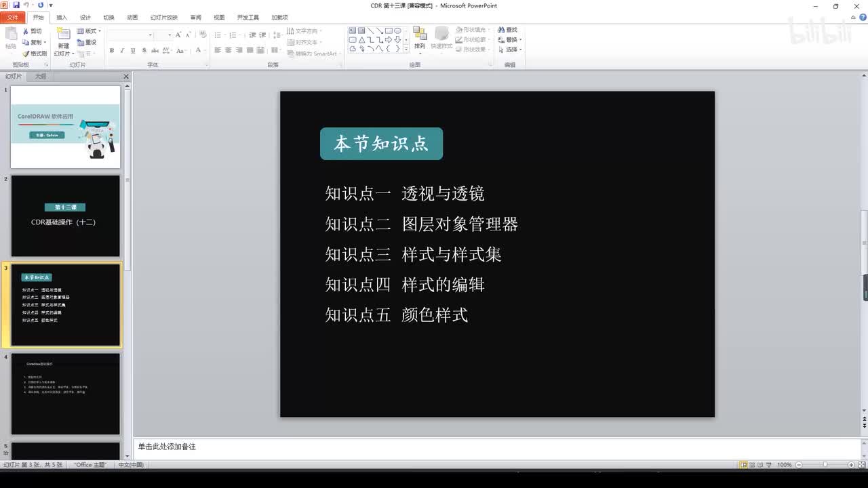This screenshot has height=488, width=868.
Task: Click the 复制 (Copy) button
Action: tap(34, 42)
